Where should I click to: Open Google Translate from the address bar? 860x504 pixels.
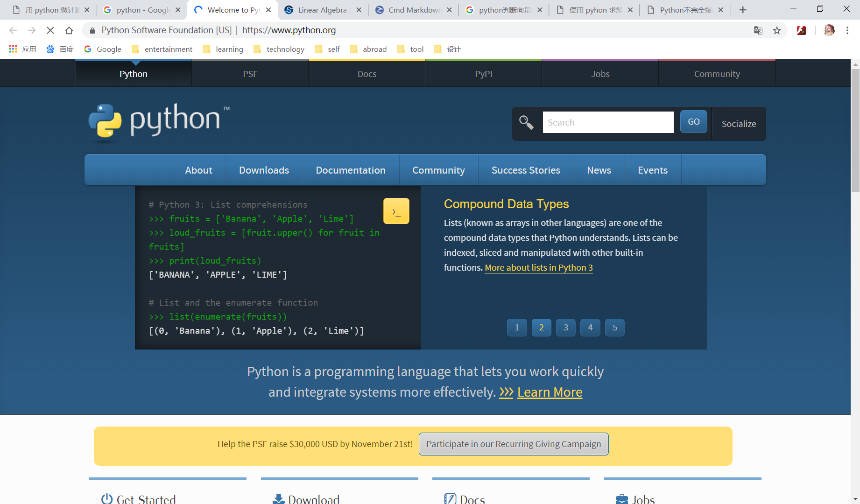(758, 30)
